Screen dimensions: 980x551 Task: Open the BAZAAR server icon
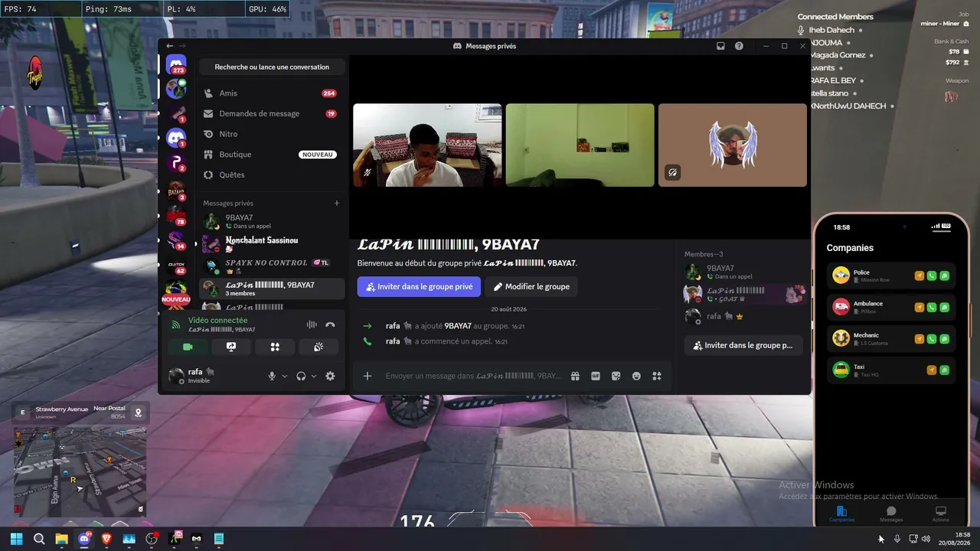[x=176, y=191]
